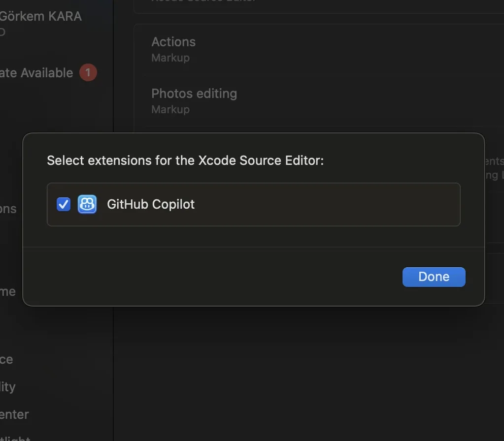This screenshot has width=504, height=441.
Task: Click the red notification badge 1
Action: point(88,72)
